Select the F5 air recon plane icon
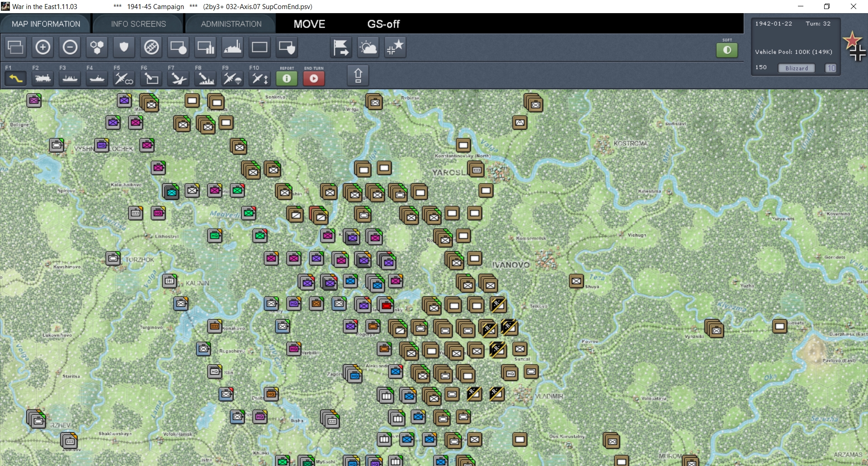The width and height of the screenshot is (868, 466). click(124, 78)
